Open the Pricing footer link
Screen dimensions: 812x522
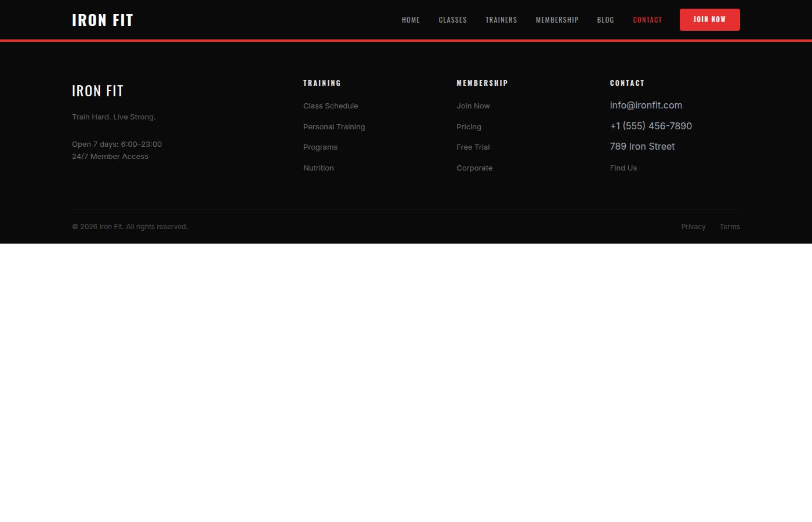(469, 126)
